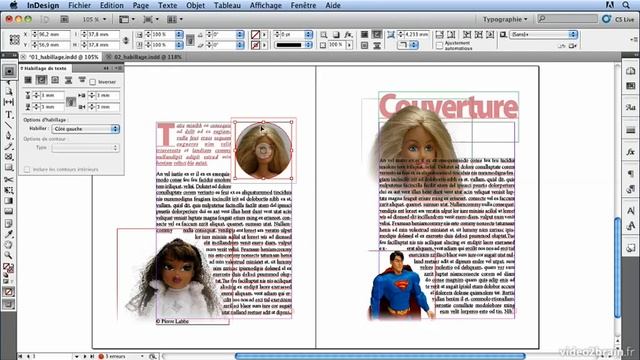640x360 pixels.
Task: Open the Edition menu
Action: click(x=111, y=5)
